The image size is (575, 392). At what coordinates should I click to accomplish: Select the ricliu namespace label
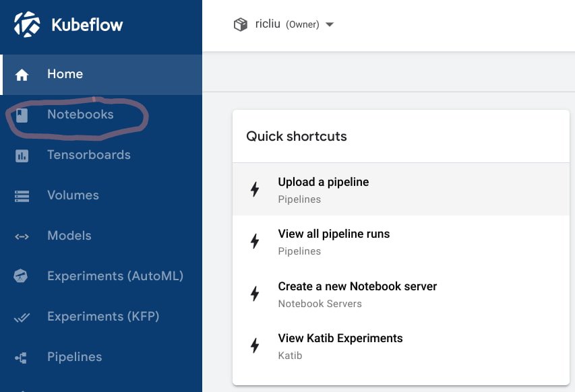268,24
